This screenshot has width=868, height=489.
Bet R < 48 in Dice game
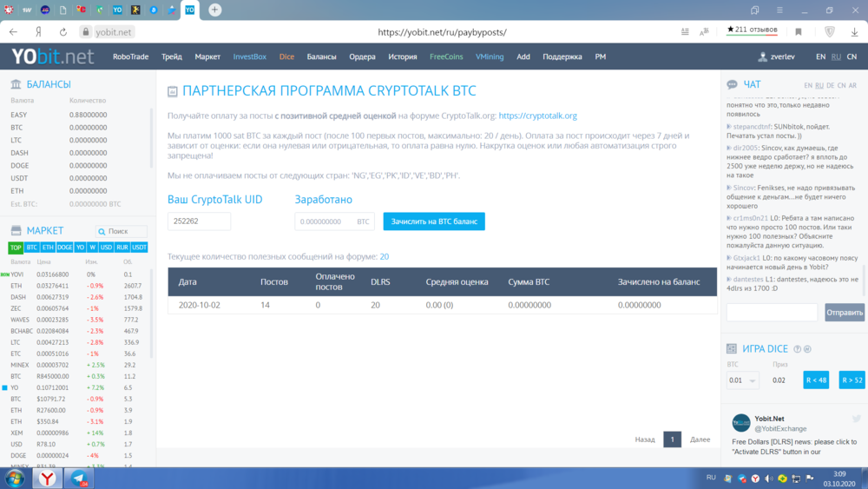point(816,380)
